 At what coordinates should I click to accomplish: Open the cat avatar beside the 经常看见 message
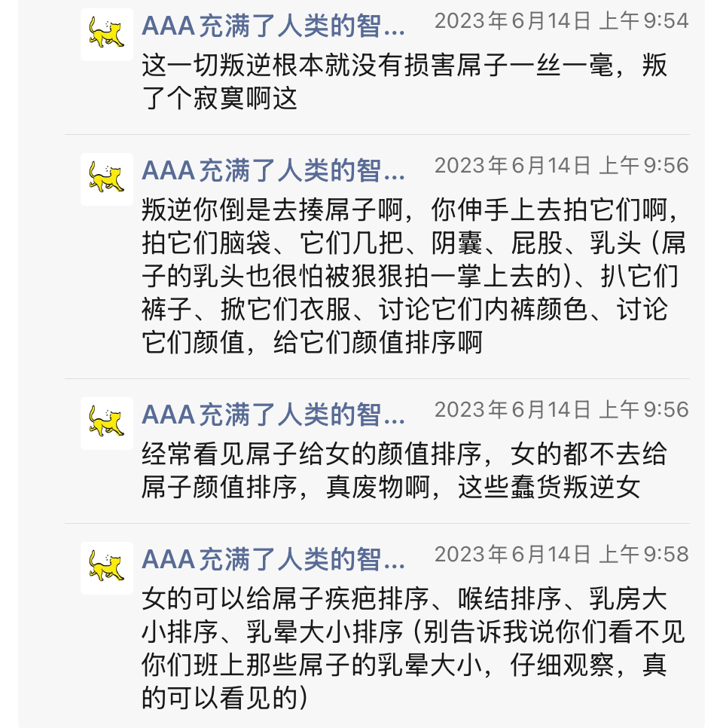tap(106, 424)
